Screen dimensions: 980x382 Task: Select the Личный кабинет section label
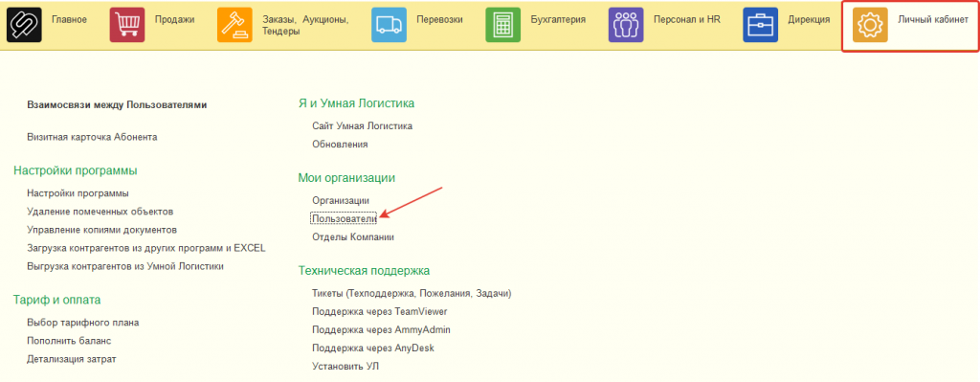click(933, 19)
